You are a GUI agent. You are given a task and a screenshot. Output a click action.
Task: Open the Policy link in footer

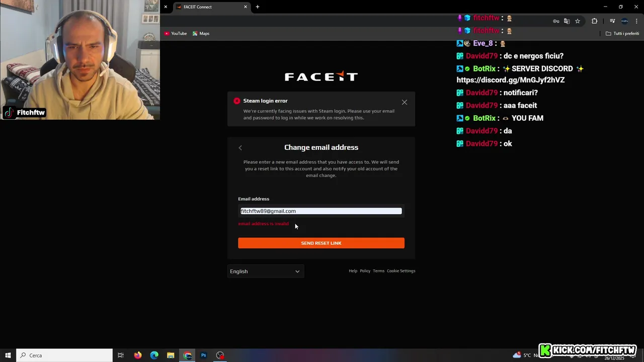click(365, 271)
